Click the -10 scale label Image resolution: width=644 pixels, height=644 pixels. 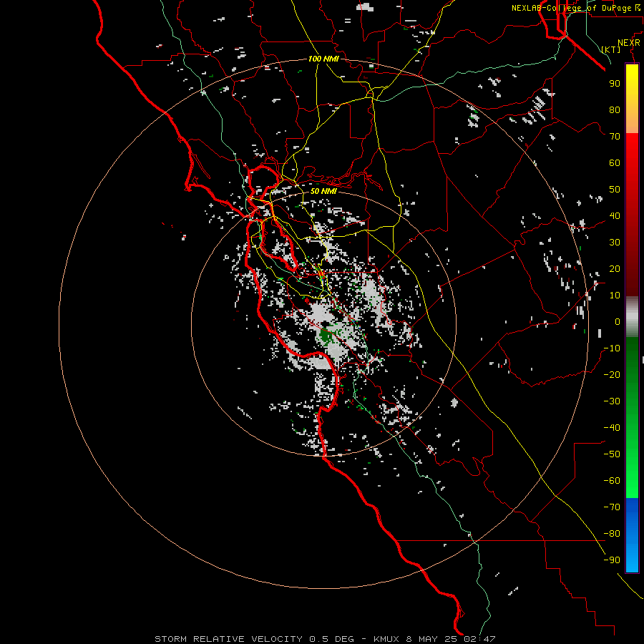tap(612, 348)
